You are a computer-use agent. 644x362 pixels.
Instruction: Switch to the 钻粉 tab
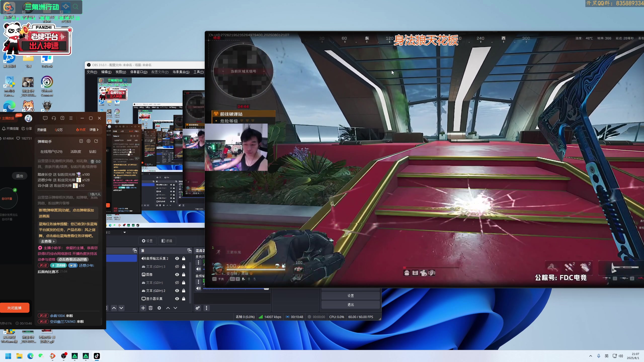tap(93, 152)
